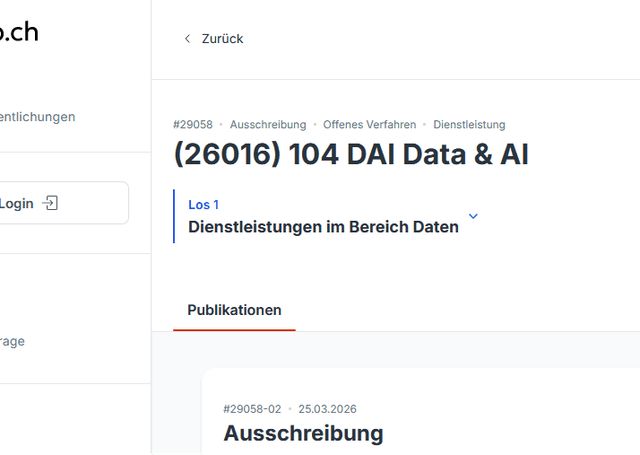Select the sidebar item ending in 'rage'
The height and width of the screenshot is (455, 640).
[13, 341]
